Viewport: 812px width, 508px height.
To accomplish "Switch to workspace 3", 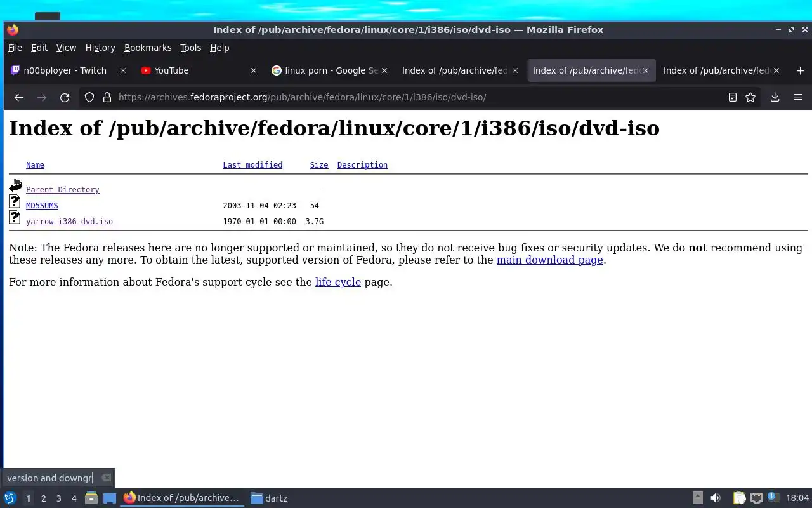I will 58,498.
